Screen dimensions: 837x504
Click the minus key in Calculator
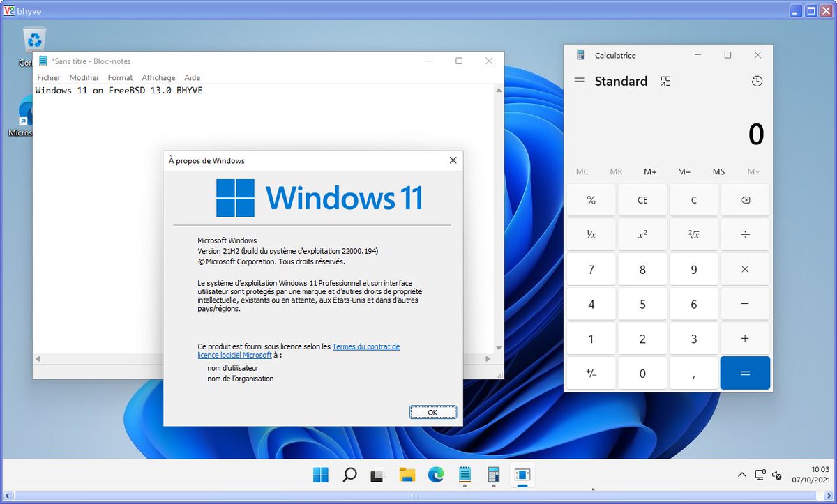[x=745, y=304]
